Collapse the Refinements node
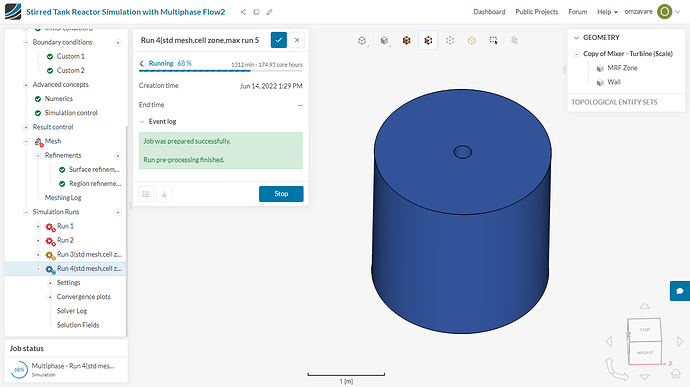 (x=38, y=155)
